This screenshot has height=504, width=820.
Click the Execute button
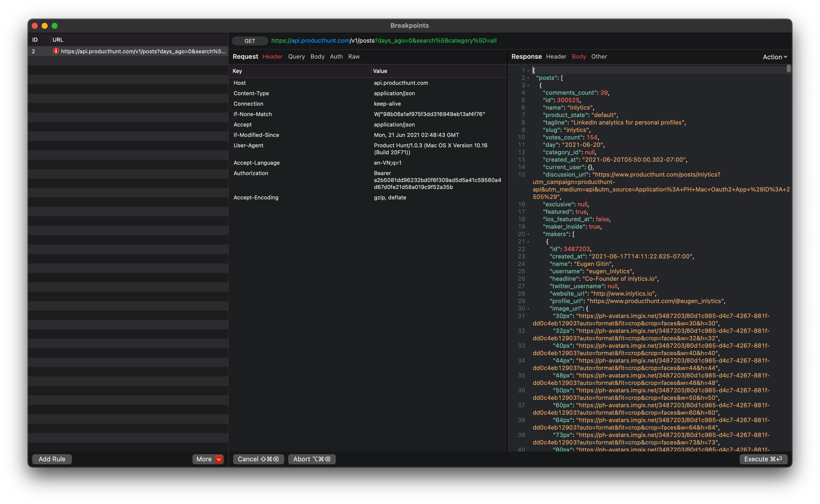(x=763, y=459)
